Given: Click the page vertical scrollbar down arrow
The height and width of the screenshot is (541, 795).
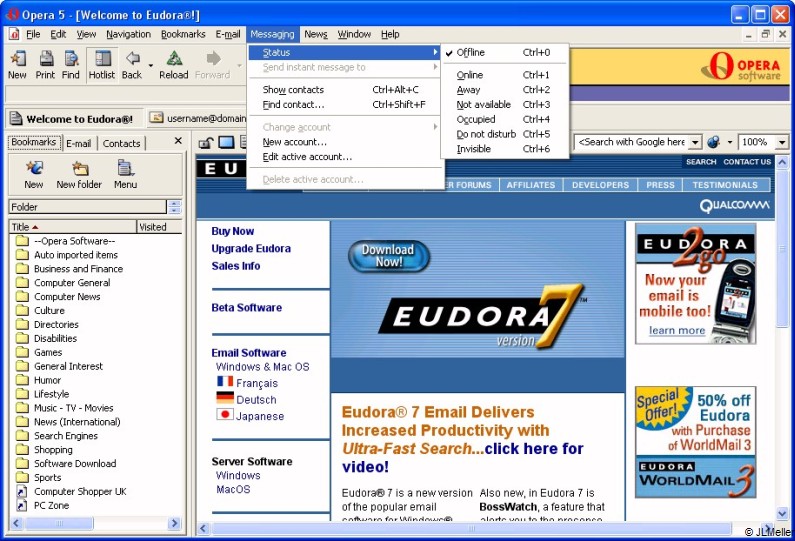Looking at the screenshot, I should click(781, 514).
